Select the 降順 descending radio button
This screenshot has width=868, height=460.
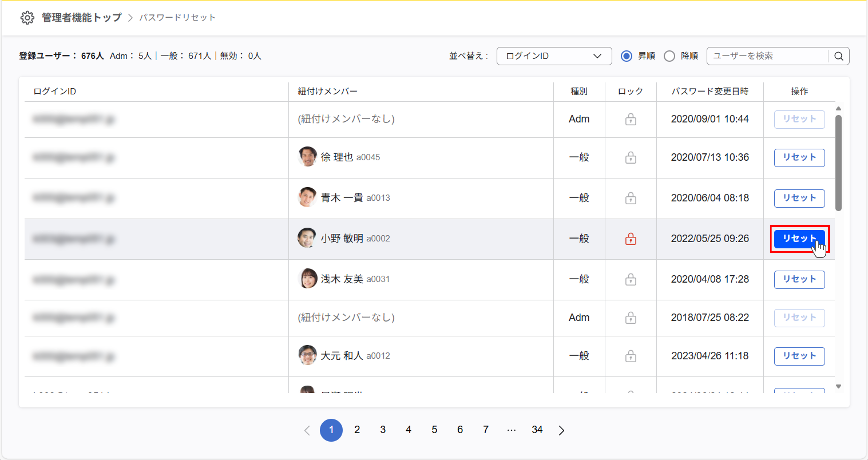click(x=669, y=56)
